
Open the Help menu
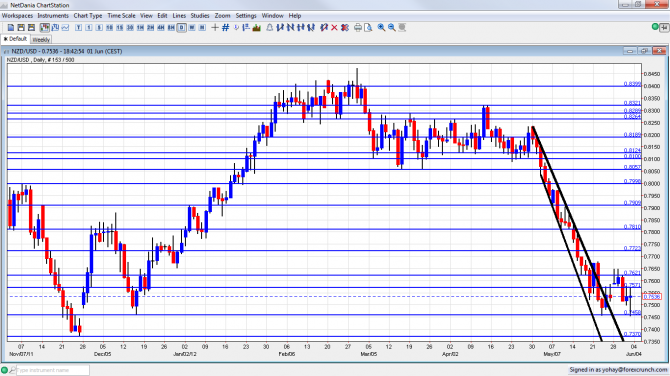click(295, 16)
